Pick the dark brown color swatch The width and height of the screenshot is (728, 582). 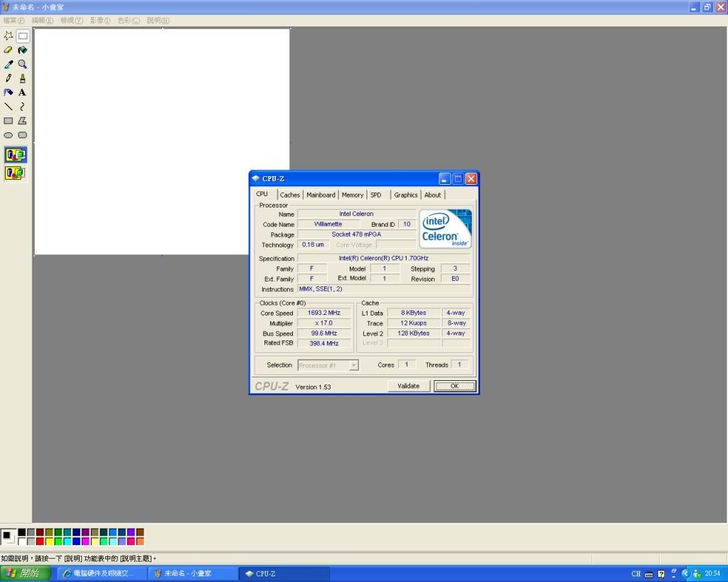coord(140,532)
